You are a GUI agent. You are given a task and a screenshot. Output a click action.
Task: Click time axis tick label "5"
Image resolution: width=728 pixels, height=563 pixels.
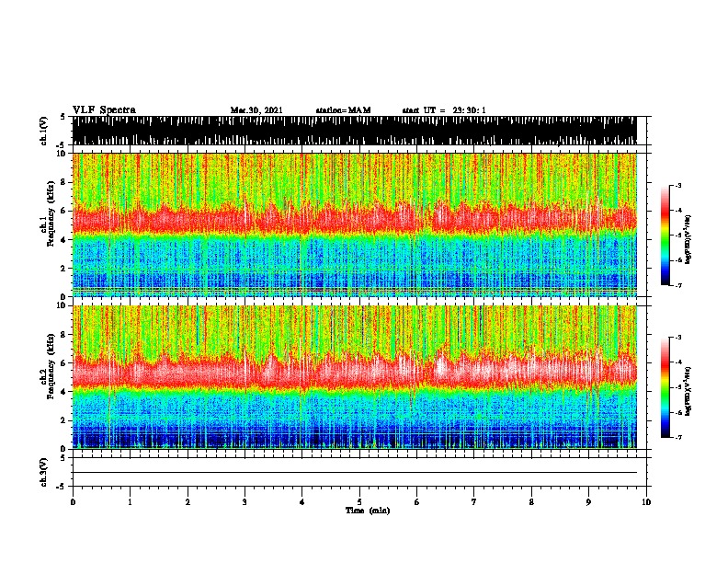click(x=359, y=502)
